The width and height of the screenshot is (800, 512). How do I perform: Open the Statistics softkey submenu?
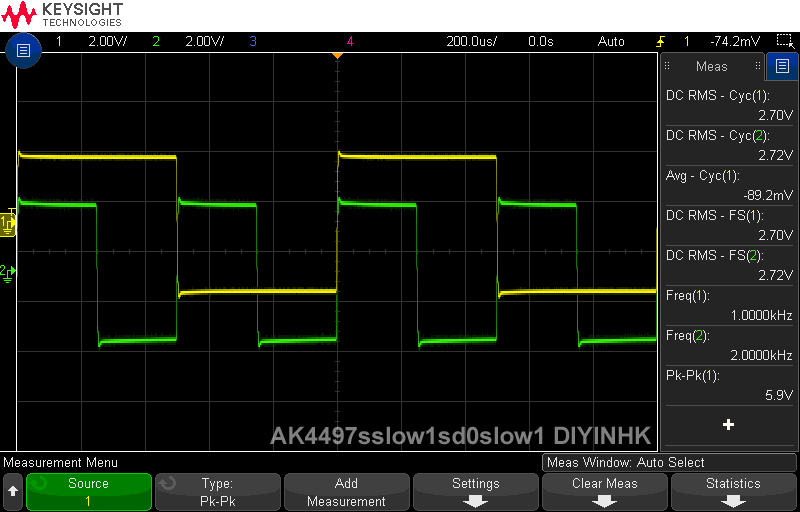(733, 492)
